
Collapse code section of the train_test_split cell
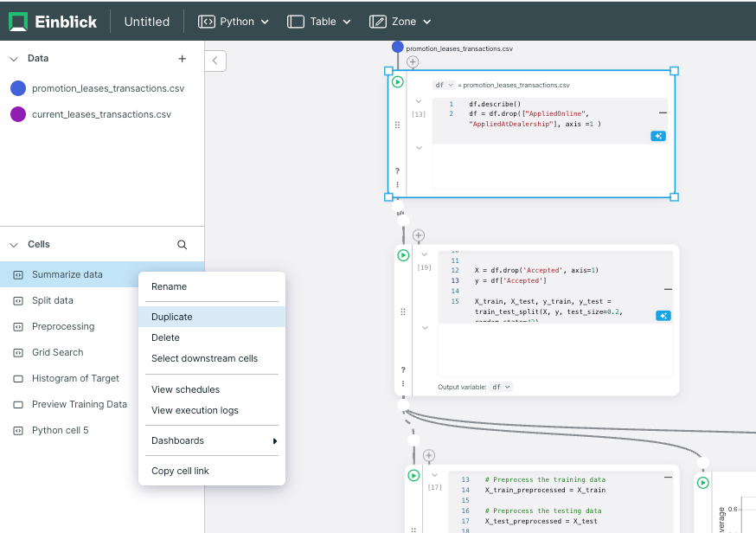[x=425, y=254]
